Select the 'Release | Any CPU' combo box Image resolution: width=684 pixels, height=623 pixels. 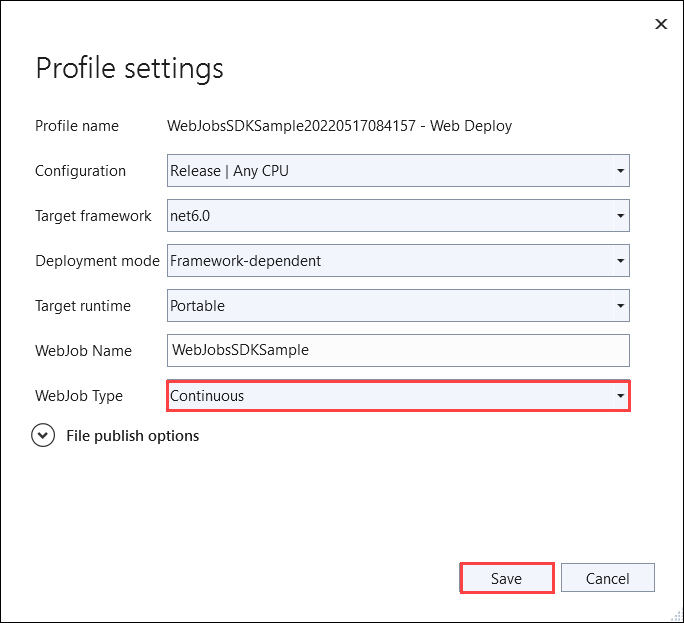390,171
